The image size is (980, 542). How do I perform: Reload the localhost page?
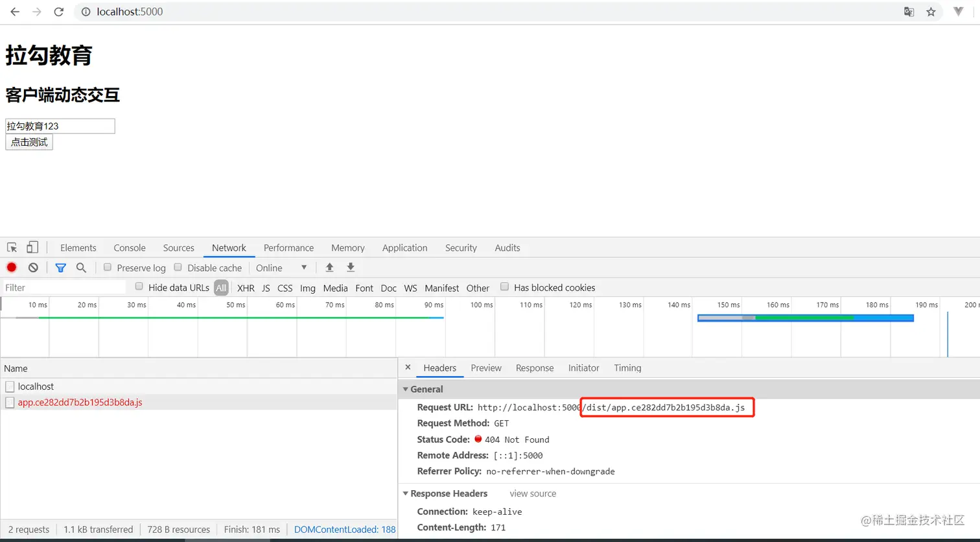tap(58, 12)
